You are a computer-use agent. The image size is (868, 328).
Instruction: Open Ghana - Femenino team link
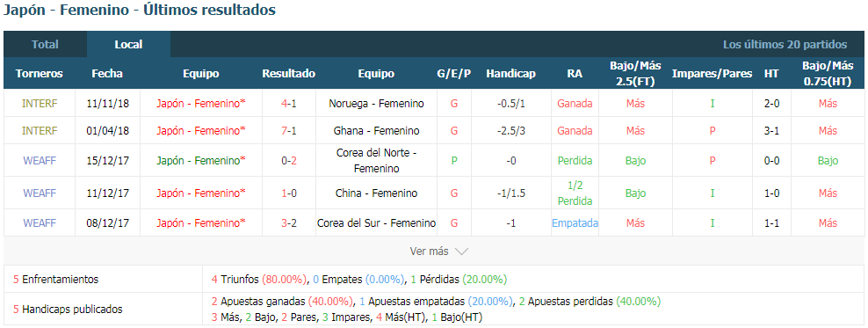tap(376, 131)
